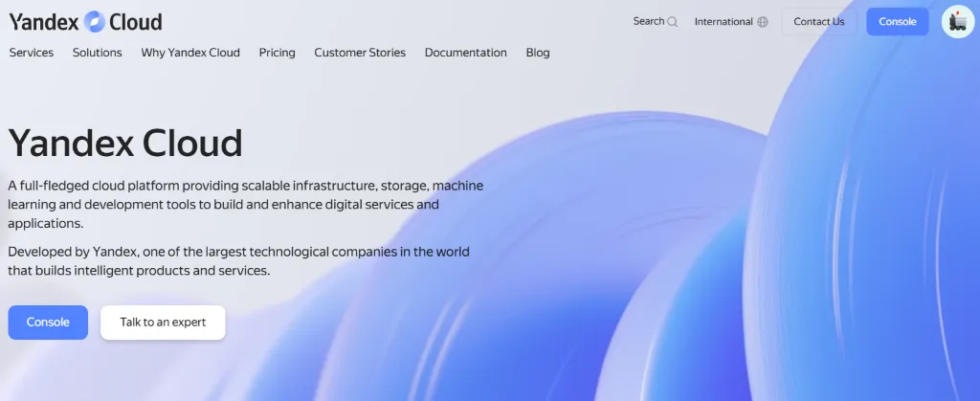980x401 pixels.
Task: Click Talk to an expert button
Action: point(163,323)
